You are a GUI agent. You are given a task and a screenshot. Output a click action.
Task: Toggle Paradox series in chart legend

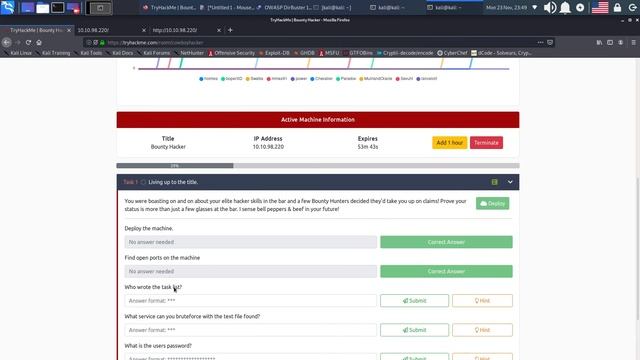tap(346, 78)
